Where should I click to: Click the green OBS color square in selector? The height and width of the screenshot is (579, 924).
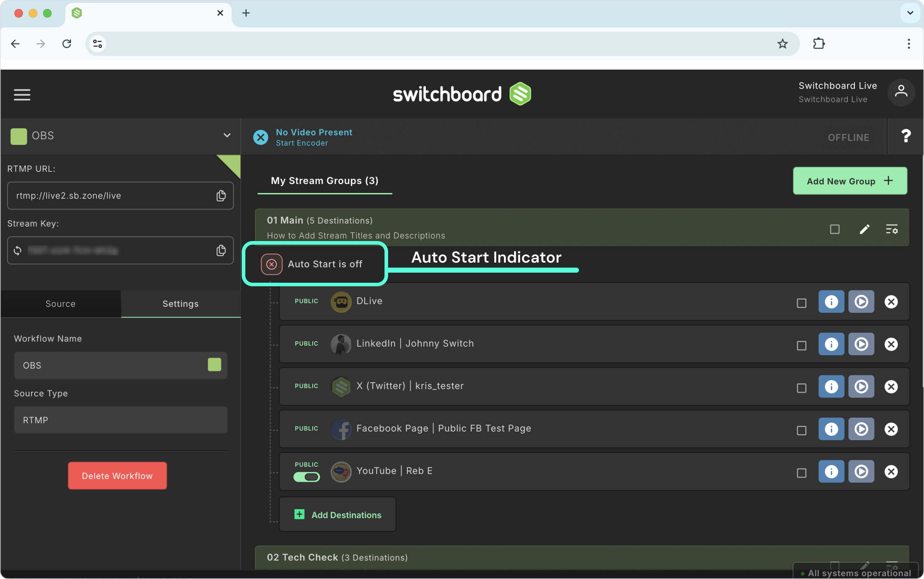tap(19, 136)
